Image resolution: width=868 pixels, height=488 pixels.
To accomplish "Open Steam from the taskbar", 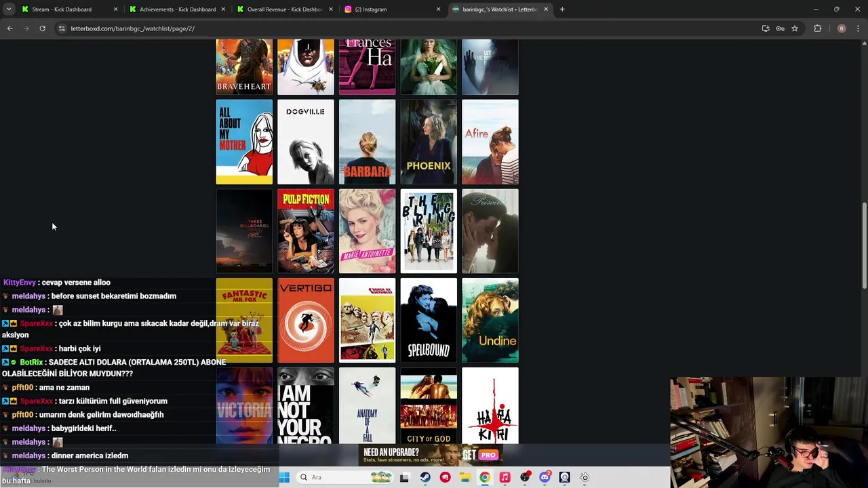I will click(425, 477).
